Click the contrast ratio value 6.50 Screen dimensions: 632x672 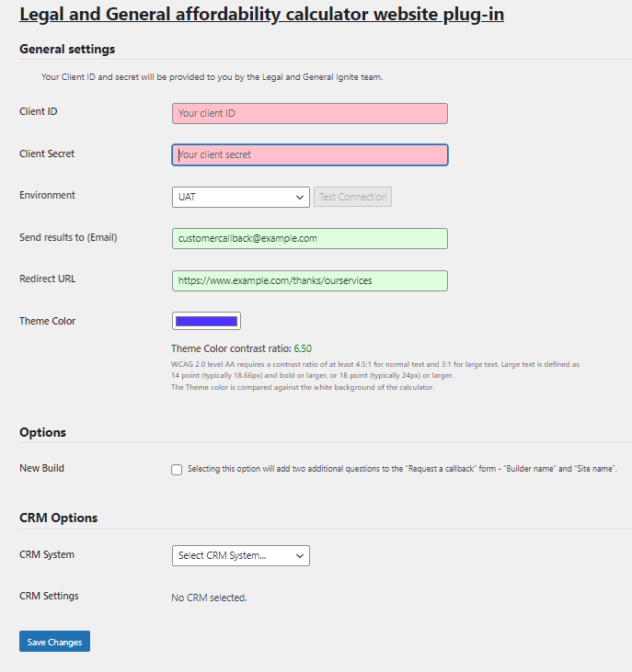click(x=303, y=348)
